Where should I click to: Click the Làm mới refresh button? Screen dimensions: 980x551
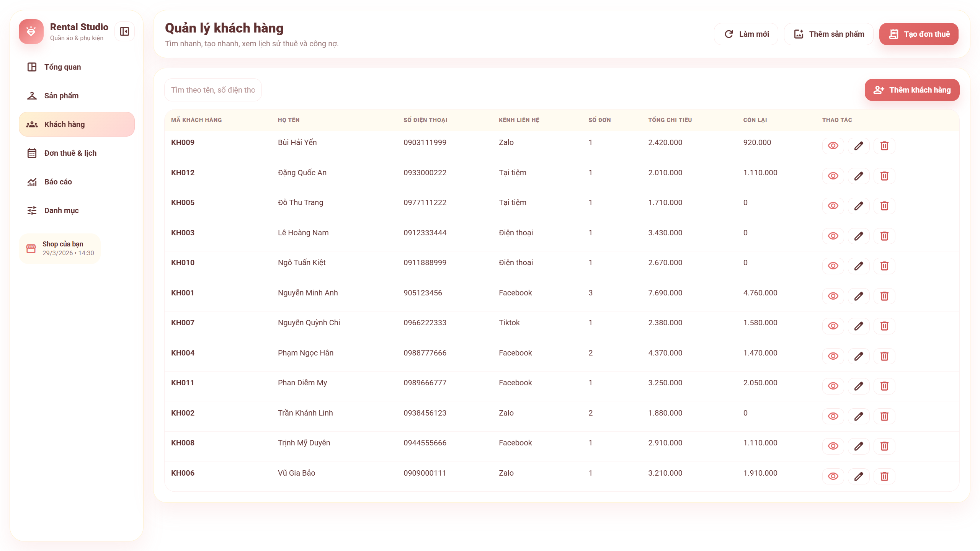point(746,34)
